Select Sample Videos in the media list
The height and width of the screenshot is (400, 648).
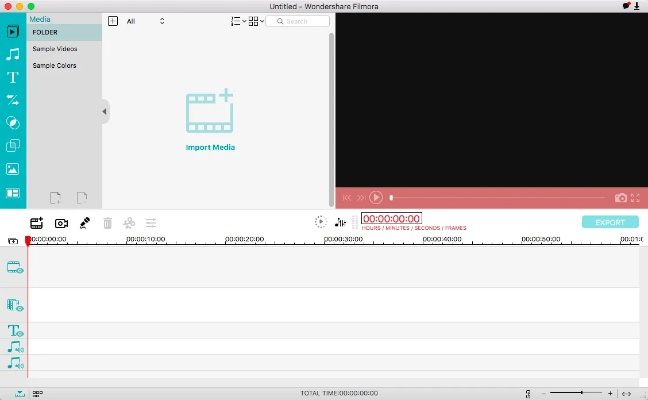pyautogui.click(x=54, y=49)
